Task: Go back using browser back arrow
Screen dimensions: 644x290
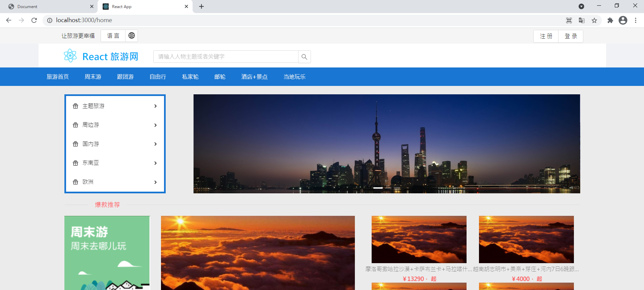Action: 9,20
